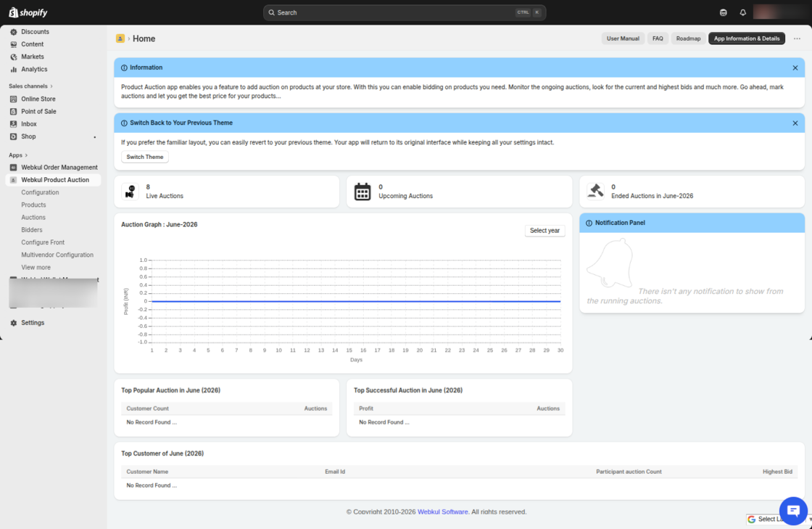Click the Email Id column header

[x=335, y=472]
